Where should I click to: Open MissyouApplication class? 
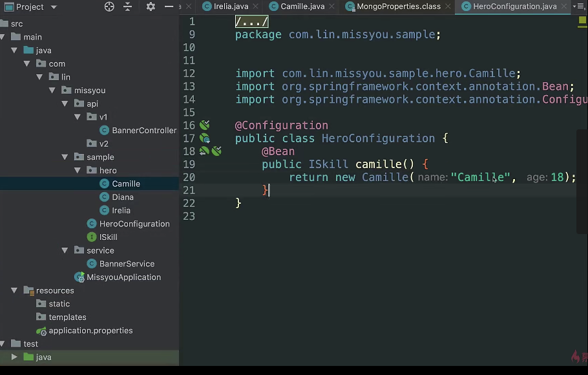click(123, 277)
